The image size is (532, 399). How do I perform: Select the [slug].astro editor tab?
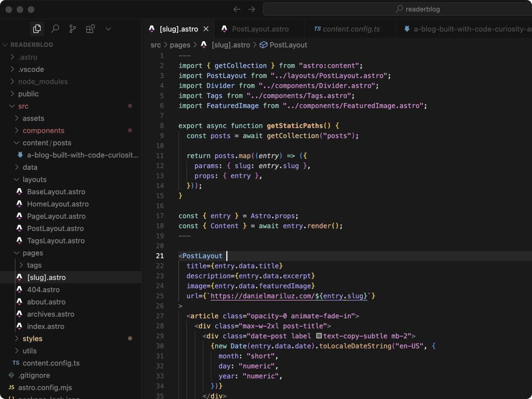179,29
